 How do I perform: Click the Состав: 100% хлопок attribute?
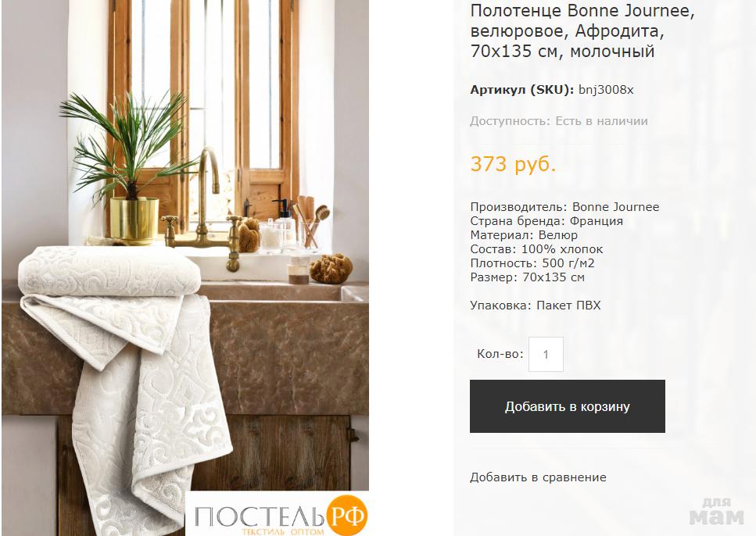tap(536, 249)
